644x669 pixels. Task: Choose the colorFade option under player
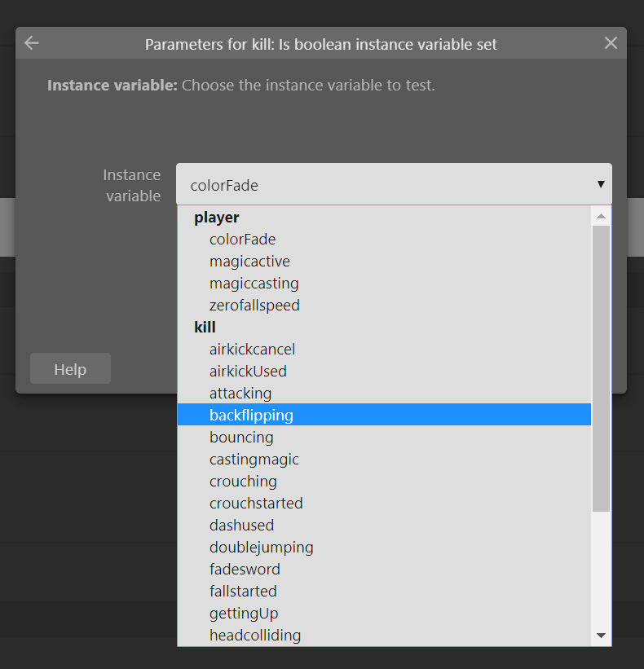384,239
